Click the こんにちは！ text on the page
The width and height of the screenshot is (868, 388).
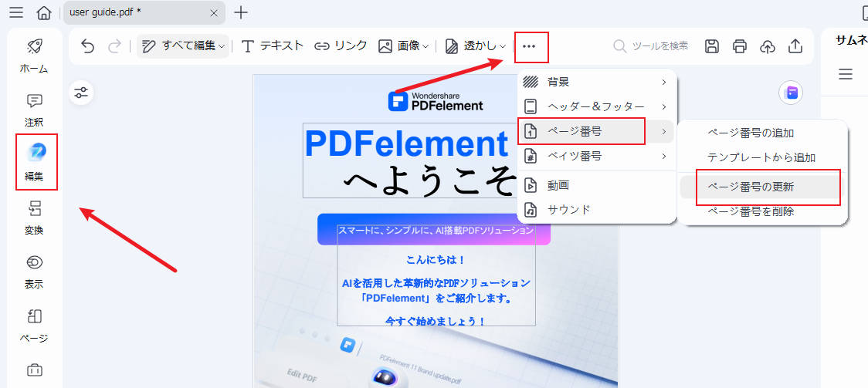[436, 260]
